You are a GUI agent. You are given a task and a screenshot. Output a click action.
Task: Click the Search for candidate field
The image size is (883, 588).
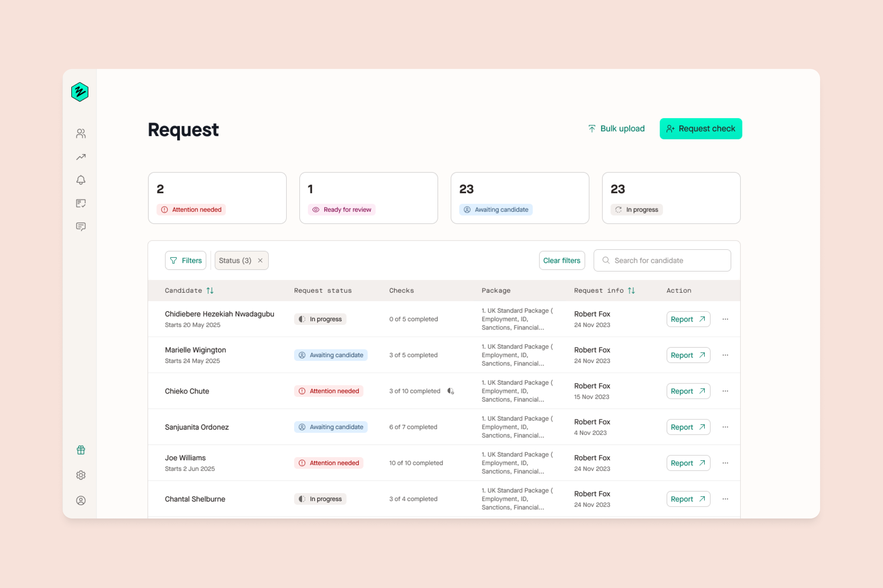click(x=662, y=260)
